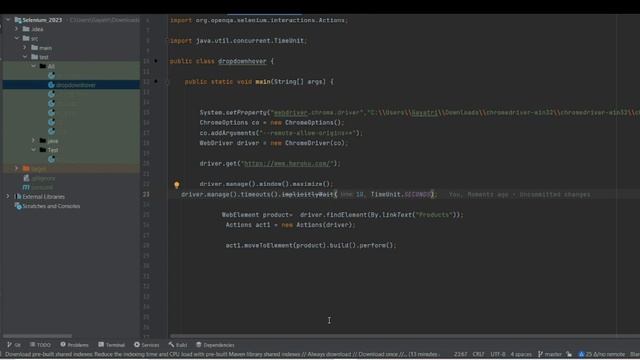Open the heroku.com URL in code
640x360 pixels.
[287, 163]
